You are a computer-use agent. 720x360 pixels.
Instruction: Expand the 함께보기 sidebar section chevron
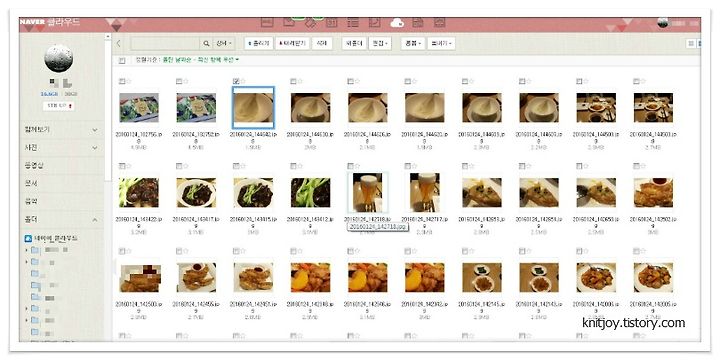[95, 130]
